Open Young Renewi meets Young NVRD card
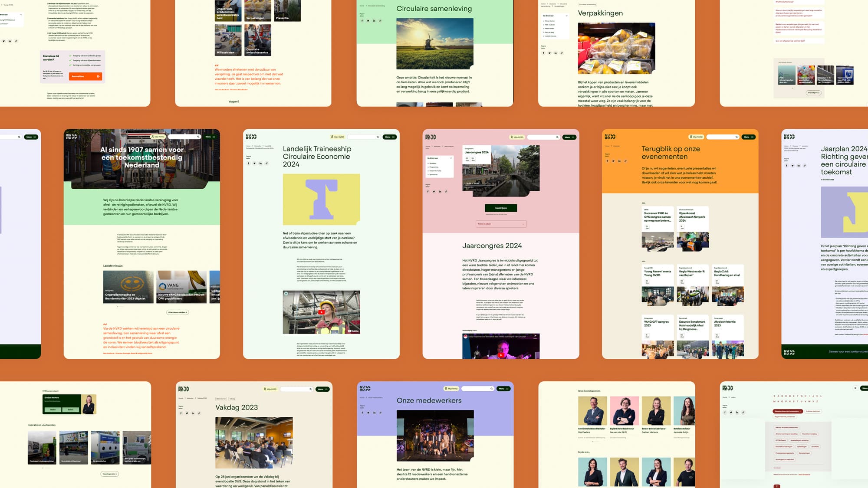868x488 pixels. [x=658, y=285]
